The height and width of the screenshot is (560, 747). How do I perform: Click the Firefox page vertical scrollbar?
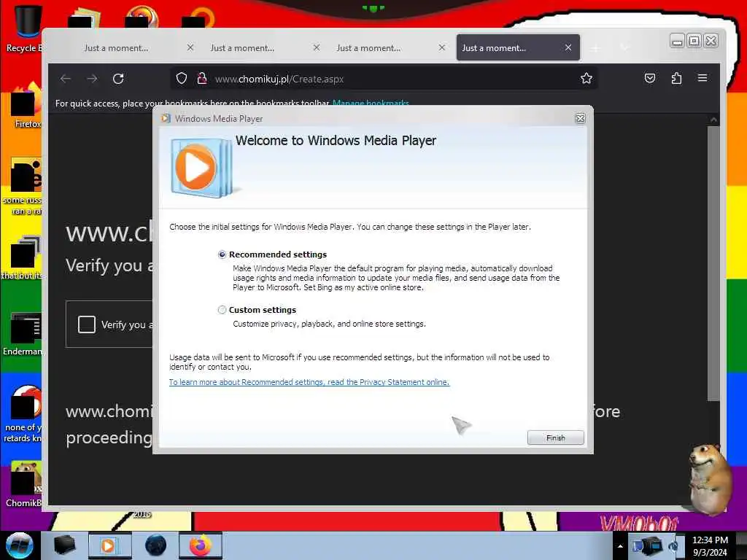tap(713, 263)
